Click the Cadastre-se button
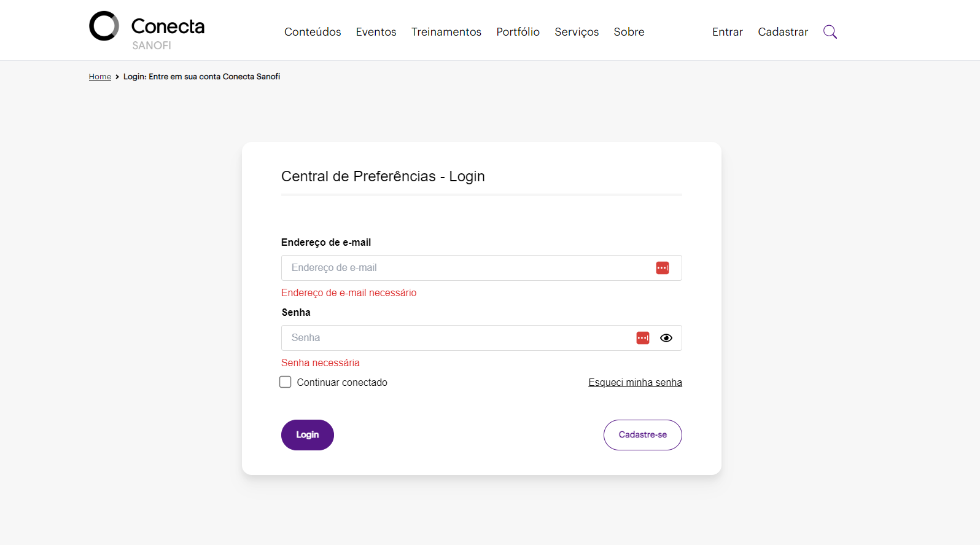 point(642,435)
